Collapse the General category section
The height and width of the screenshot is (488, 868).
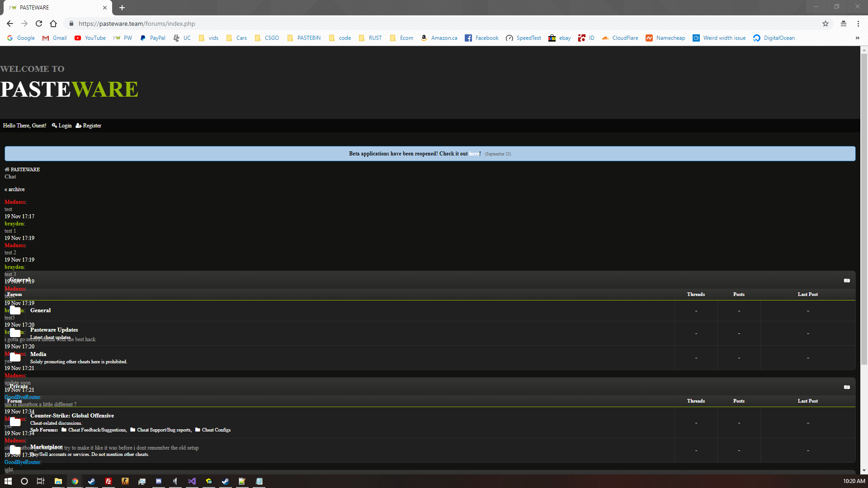pos(847,281)
